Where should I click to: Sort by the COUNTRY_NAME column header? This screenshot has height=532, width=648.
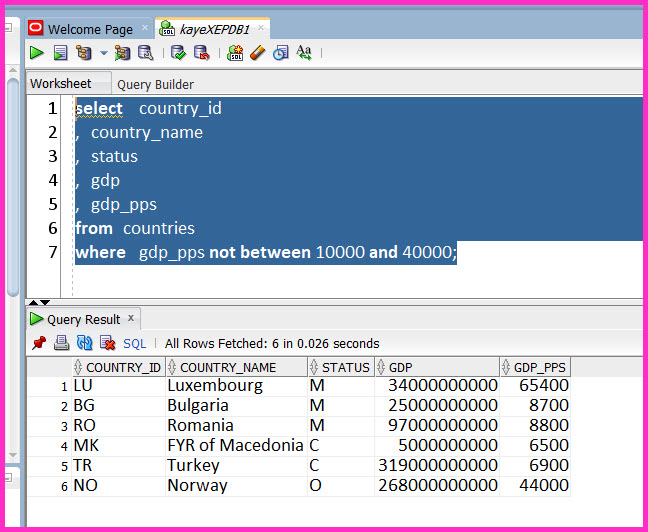click(x=236, y=367)
